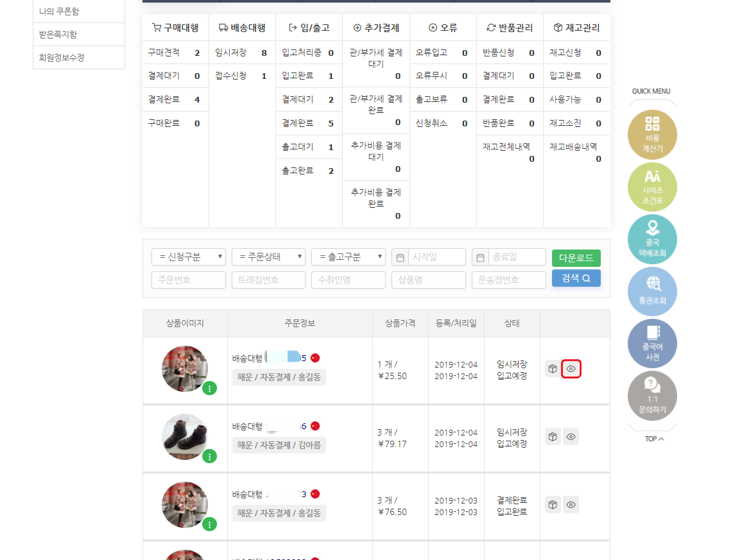Click the package box icon in first order row
The width and height of the screenshot is (742, 560).
553,369
